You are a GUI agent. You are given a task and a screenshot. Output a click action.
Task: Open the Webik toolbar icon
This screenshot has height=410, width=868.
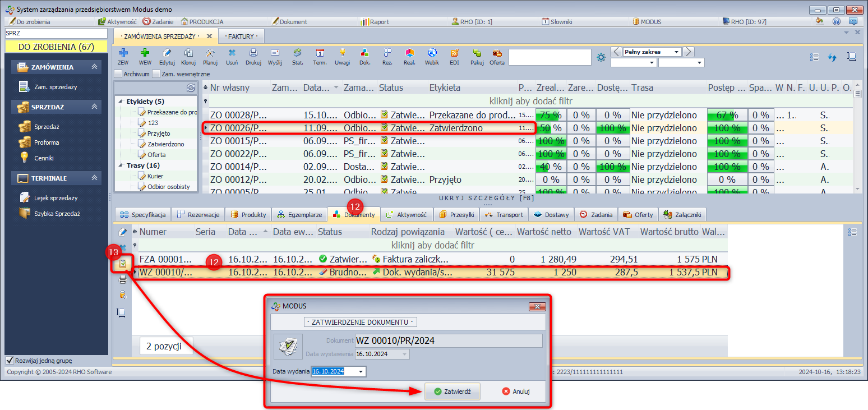[432, 53]
